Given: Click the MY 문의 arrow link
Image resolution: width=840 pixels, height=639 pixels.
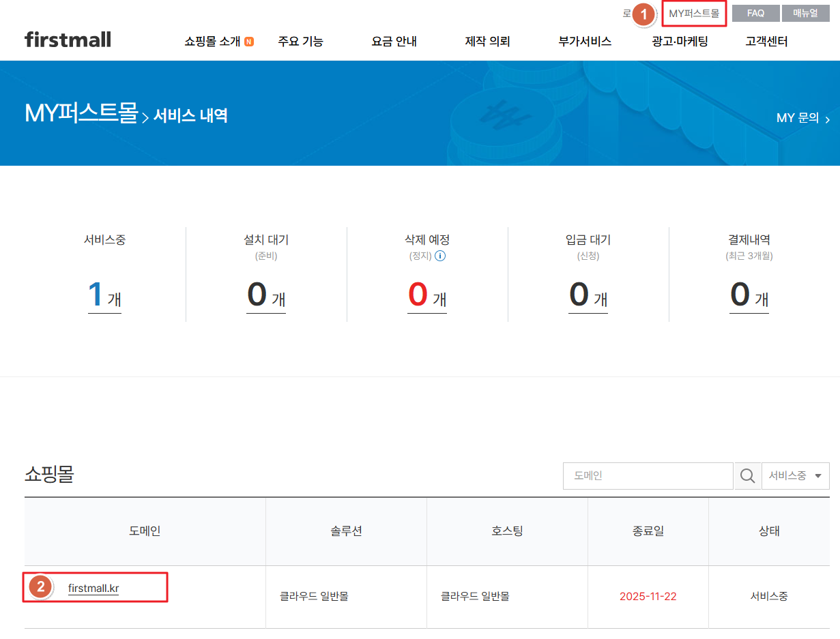Looking at the screenshot, I should click(x=803, y=118).
